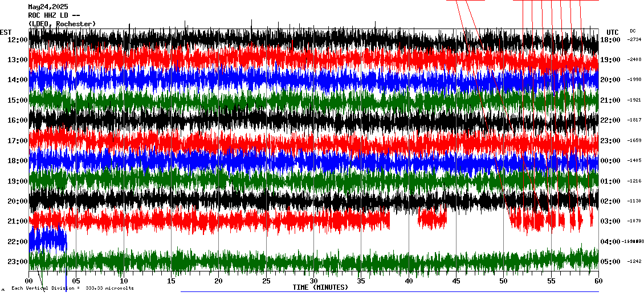This screenshot has height=296, width=644.
Task: Click the 21:00 EST row label
Action: [x=18, y=221]
